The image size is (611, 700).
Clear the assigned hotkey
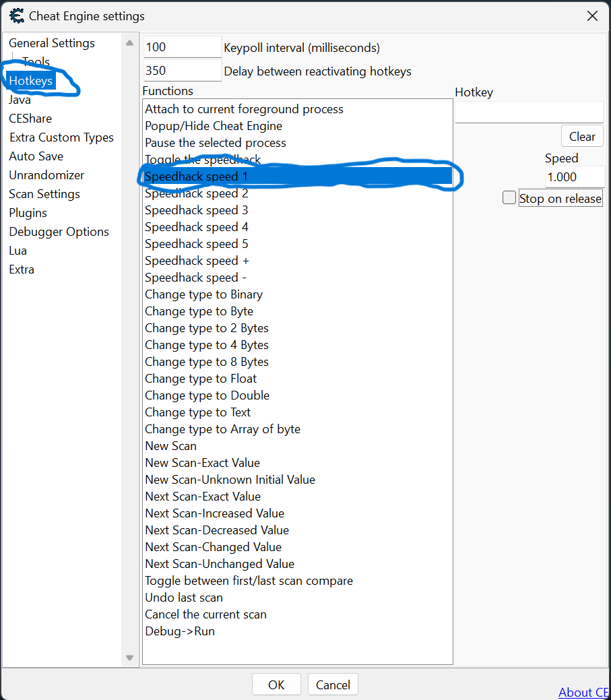click(x=582, y=136)
